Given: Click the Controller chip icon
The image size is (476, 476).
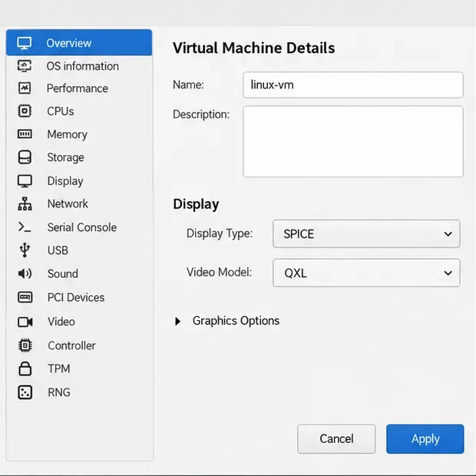Looking at the screenshot, I should coord(25,345).
